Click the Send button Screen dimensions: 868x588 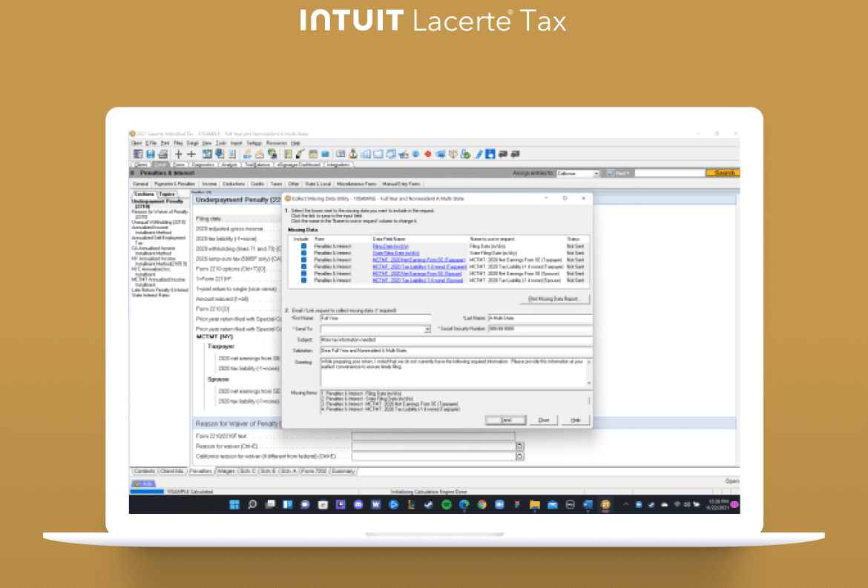point(506,420)
